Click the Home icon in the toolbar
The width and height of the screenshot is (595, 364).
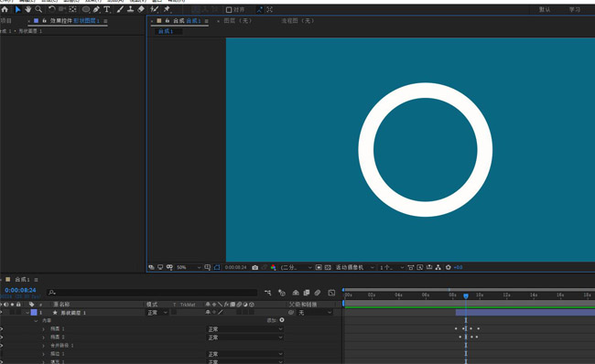click(x=5, y=9)
